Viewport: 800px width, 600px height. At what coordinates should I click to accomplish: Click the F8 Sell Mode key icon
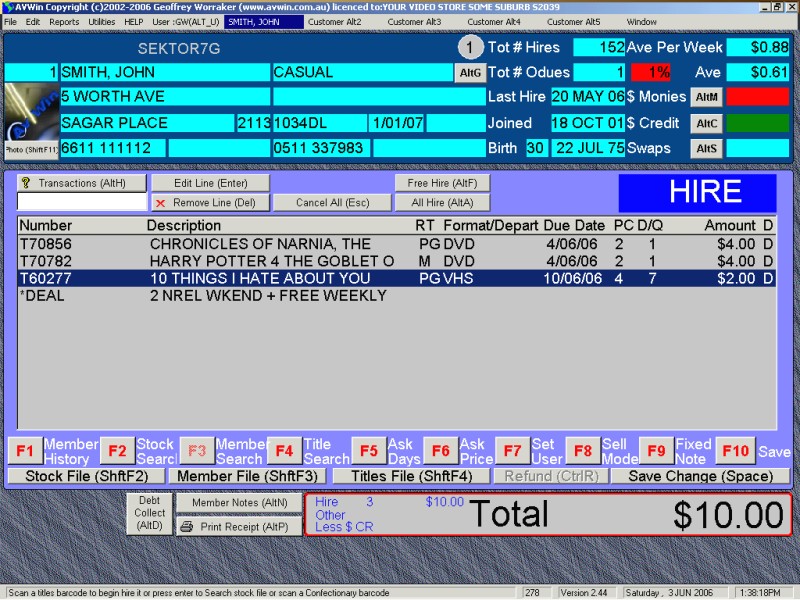(581, 451)
